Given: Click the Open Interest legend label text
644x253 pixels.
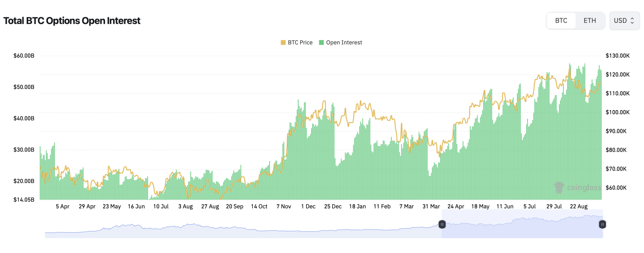Looking at the screenshot, I should point(344,42).
